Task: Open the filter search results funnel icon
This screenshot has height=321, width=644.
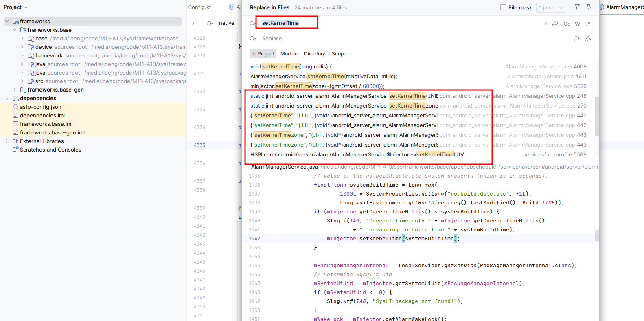Action: coord(577,7)
